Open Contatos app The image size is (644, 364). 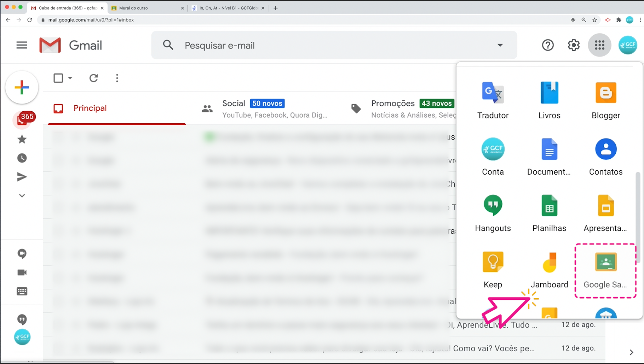pos(606,157)
